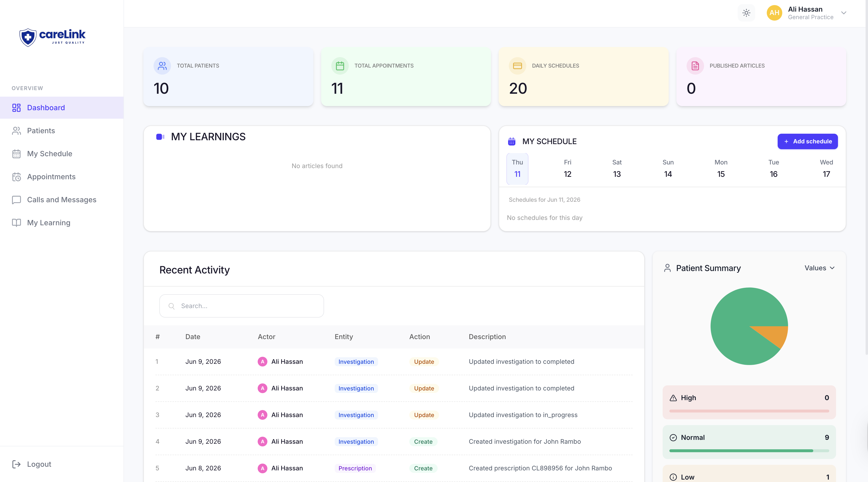Open Calls and Messages in the sidebar
This screenshot has width=868, height=482.
[62, 200]
